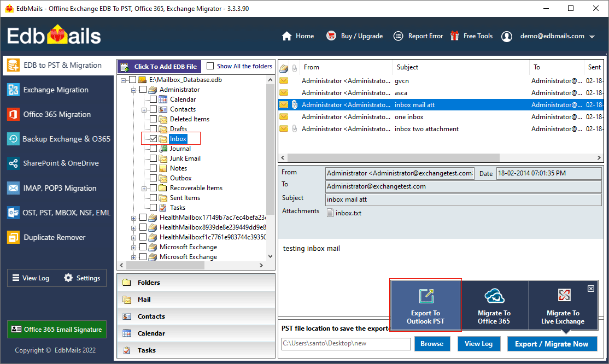Click the Journal folder icon in tree

[x=163, y=149]
